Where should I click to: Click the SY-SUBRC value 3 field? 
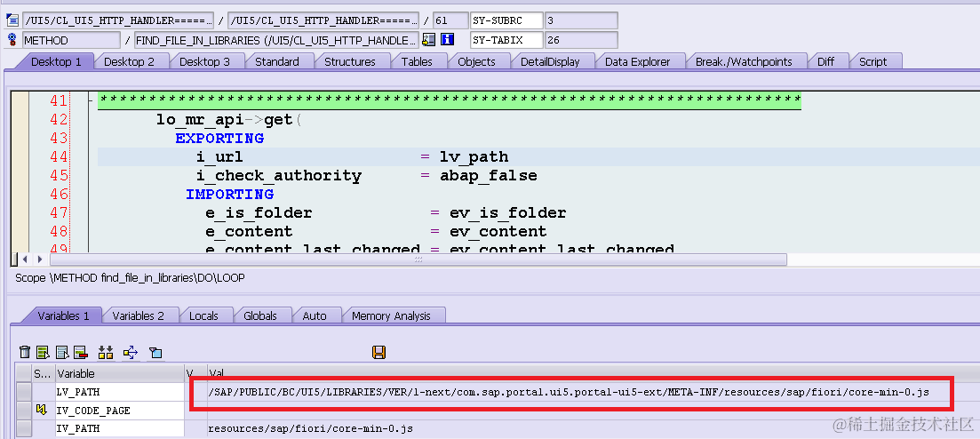[580, 20]
